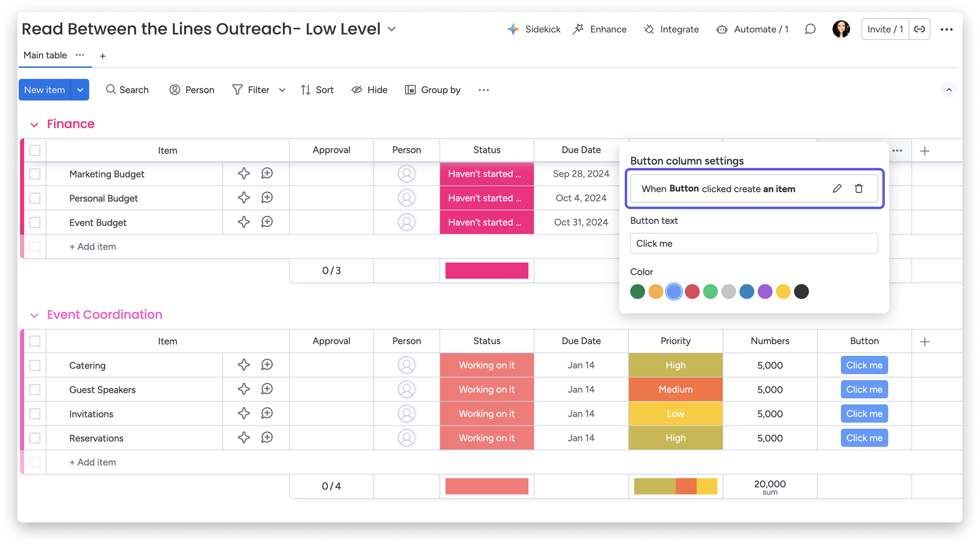980x545 pixels.
Task: Click the Hide columns eye icon
Action: tap(357, 90)
